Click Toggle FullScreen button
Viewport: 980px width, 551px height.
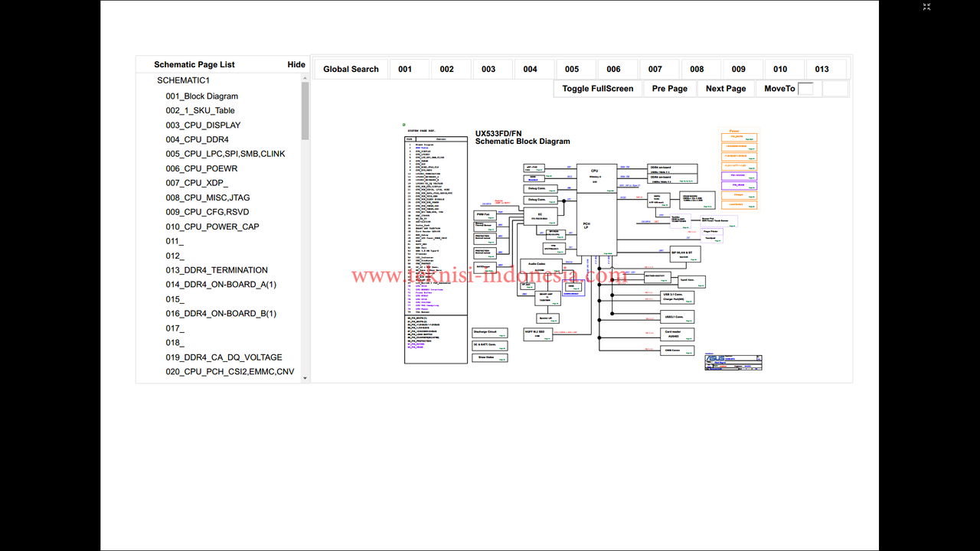pyautogui.click(x=598, y=89)
